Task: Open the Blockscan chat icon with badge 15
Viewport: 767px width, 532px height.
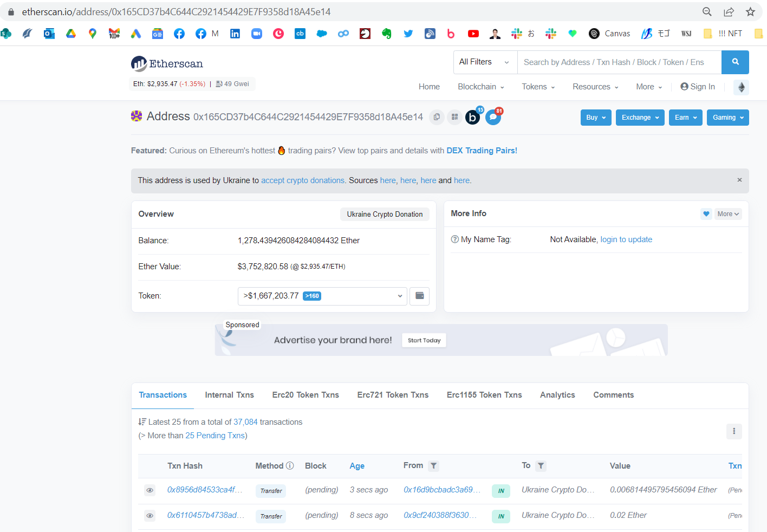Action: pos(473,117)
